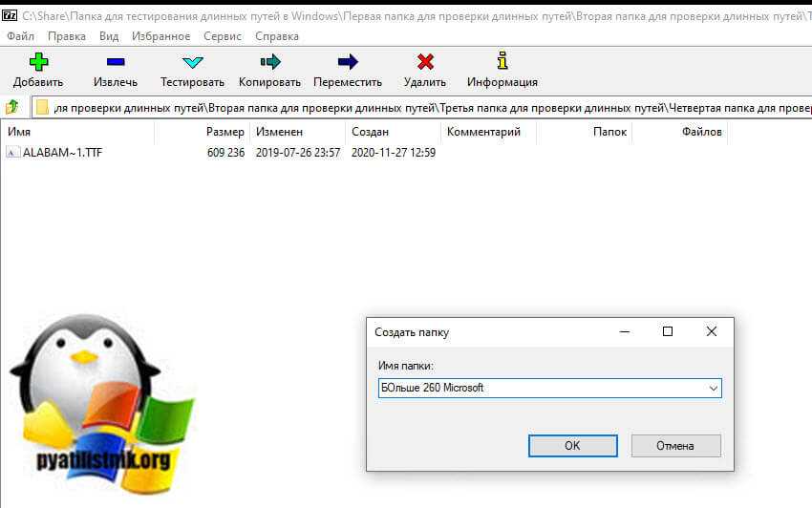Click the red X Delete icon
Viewport: 812px width, 508px height.
point(425,62)
